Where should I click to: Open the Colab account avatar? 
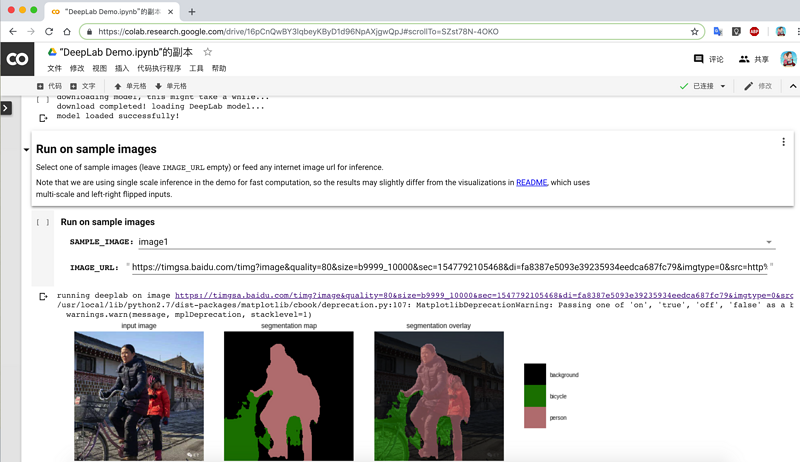coord(788,59)
